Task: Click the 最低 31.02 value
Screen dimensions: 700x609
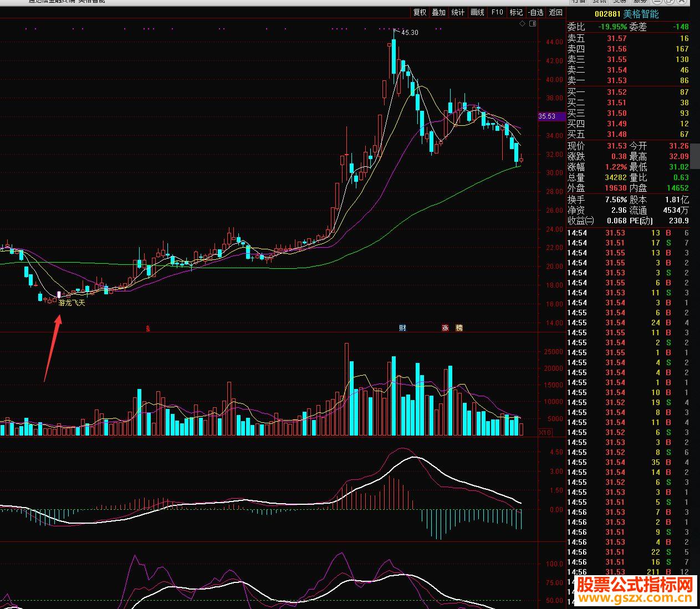Action: click(x=679, y=167)
